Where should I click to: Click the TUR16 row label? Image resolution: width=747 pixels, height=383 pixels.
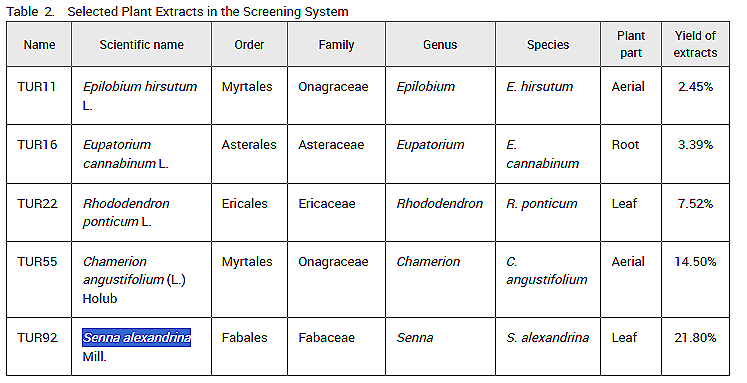coord(37,145)
